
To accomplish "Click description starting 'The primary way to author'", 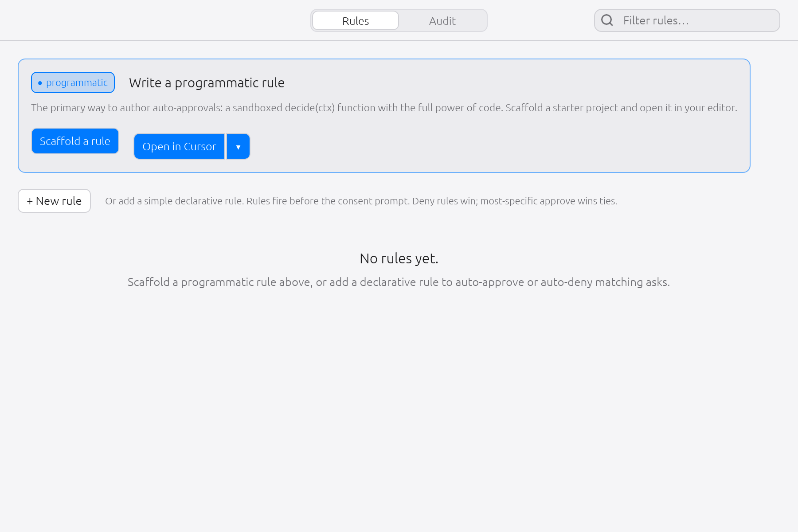I will (384, 108).
